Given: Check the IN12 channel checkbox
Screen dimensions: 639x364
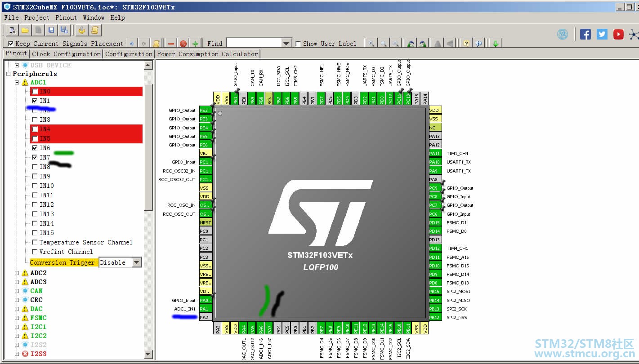Looking at the screenshot, I should (35, 204).
